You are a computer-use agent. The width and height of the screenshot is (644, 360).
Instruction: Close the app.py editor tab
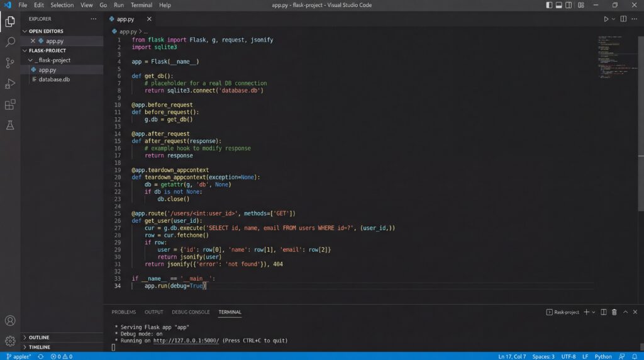coord(149,19)
